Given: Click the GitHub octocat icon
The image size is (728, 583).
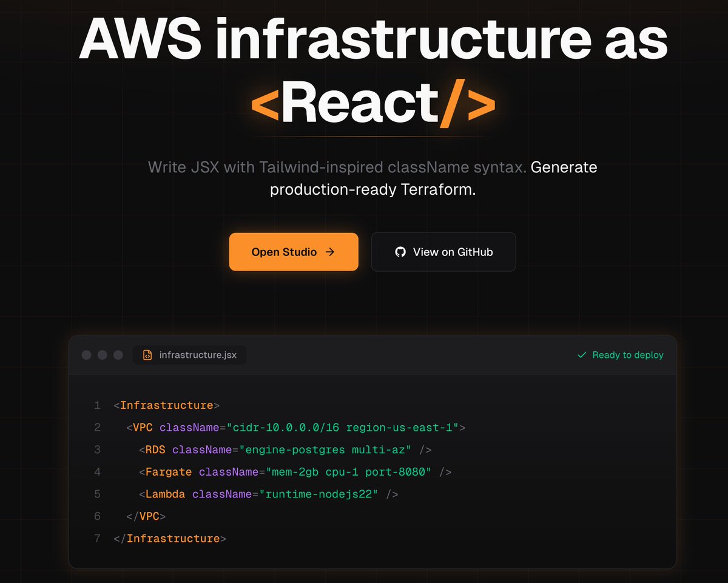Looking at the screenshot, I should click(x=400, y=252).
